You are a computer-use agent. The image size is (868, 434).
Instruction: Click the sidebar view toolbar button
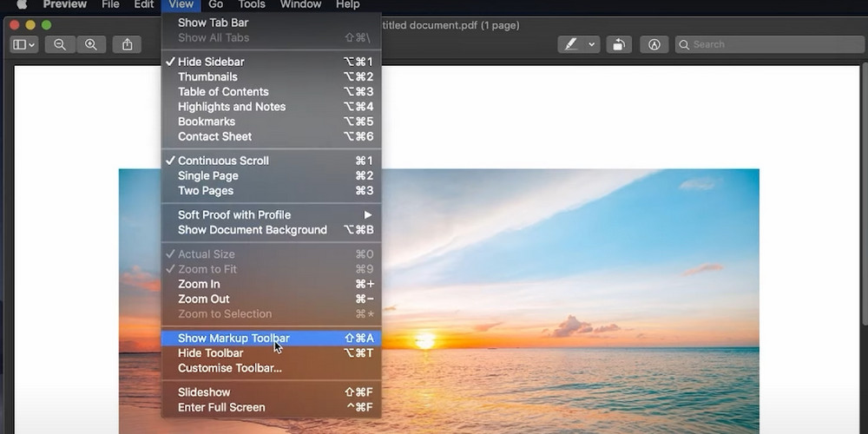point(23,45)
